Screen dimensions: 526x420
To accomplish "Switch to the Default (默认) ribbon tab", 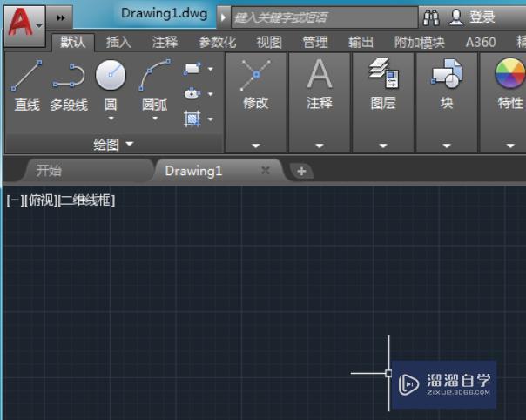I will point(73,43).
